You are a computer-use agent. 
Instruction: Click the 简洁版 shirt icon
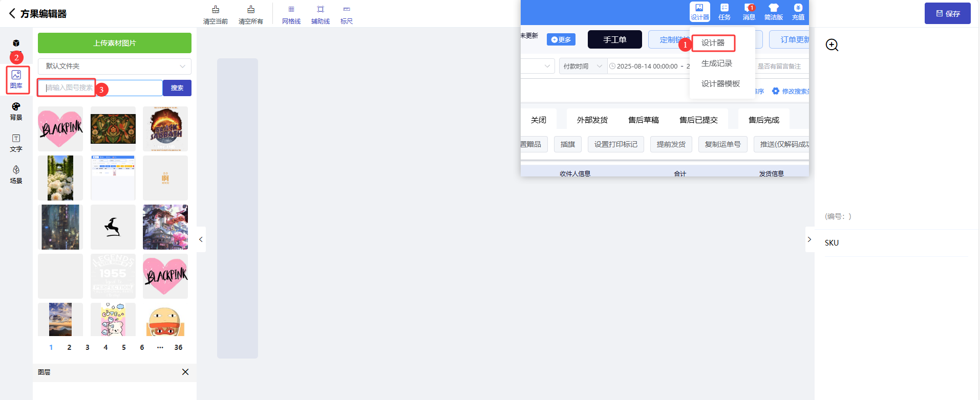tap(774, 12)
